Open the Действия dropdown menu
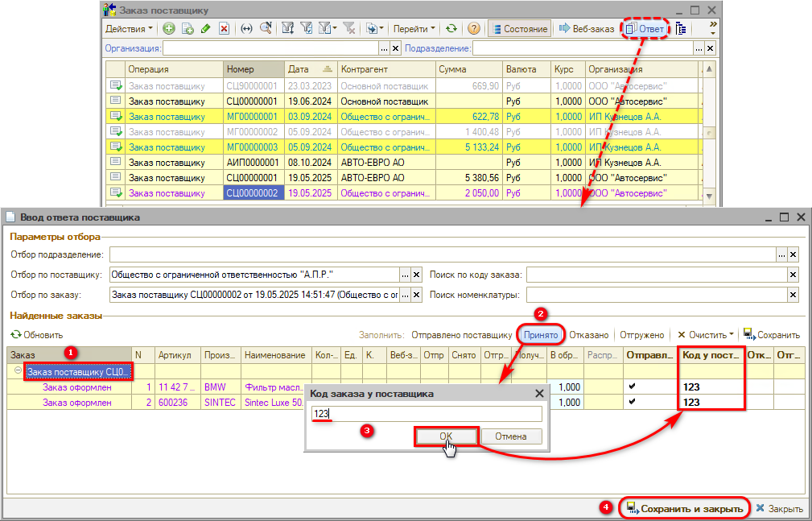 [x=129, y=29]
